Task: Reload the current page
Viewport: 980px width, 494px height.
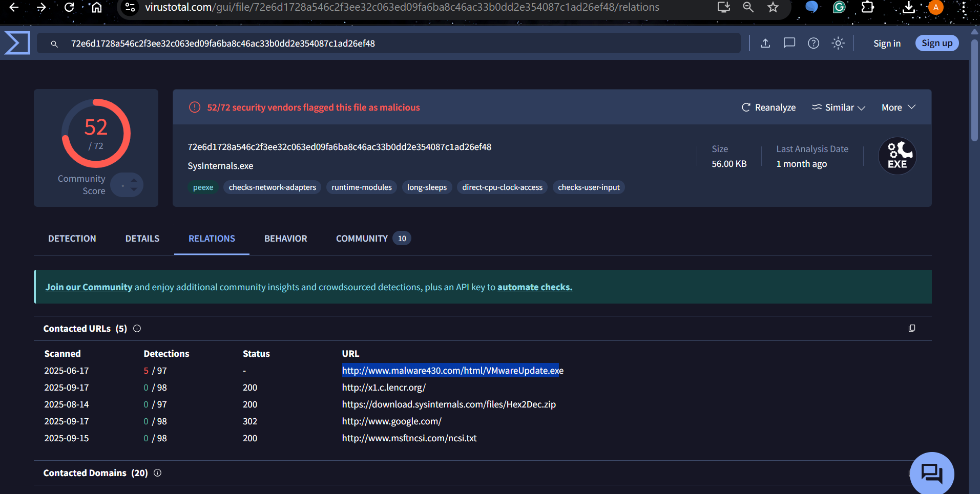Action: (69, 7)
